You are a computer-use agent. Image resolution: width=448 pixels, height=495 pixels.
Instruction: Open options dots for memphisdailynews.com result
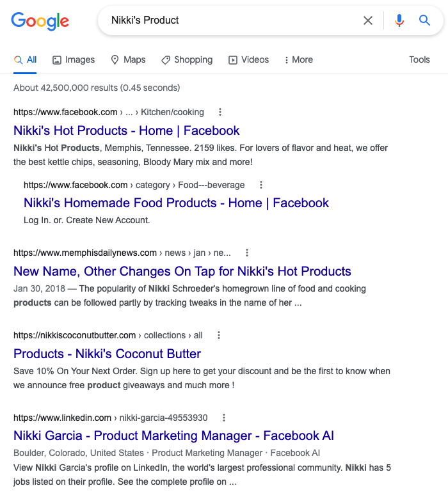[247, 253]
